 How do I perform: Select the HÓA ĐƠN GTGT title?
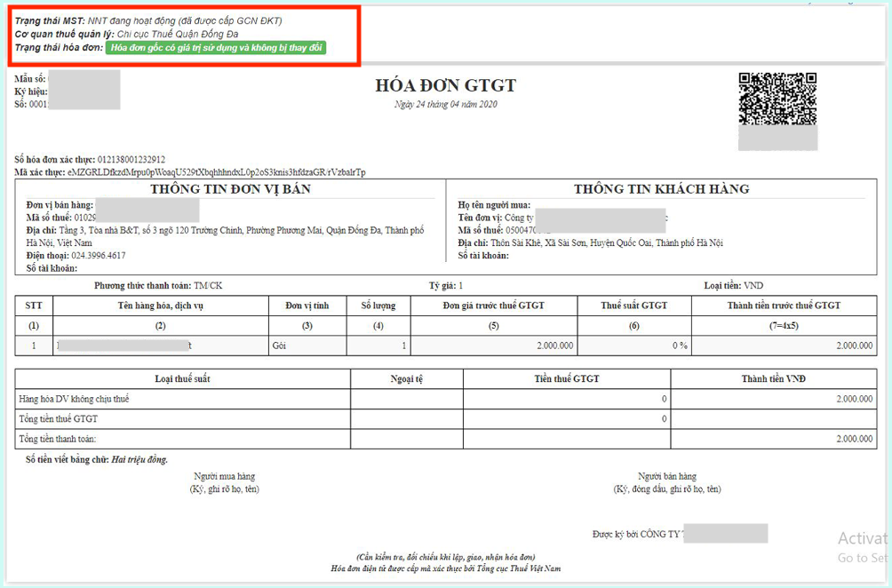[445, 85]
